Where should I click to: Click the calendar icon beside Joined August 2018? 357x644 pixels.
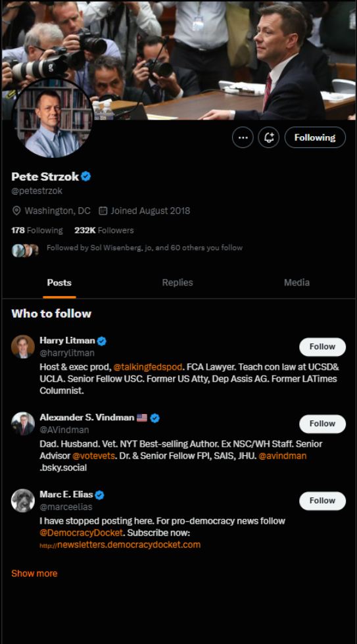pyautogui.click(x=103, y=211)
